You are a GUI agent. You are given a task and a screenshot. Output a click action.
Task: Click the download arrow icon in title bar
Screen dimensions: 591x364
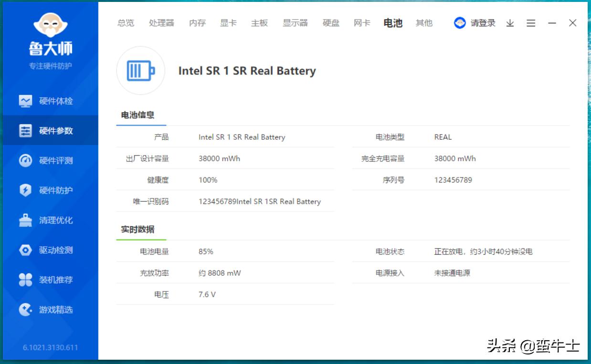pyautogui.click(x=510, y=23)
